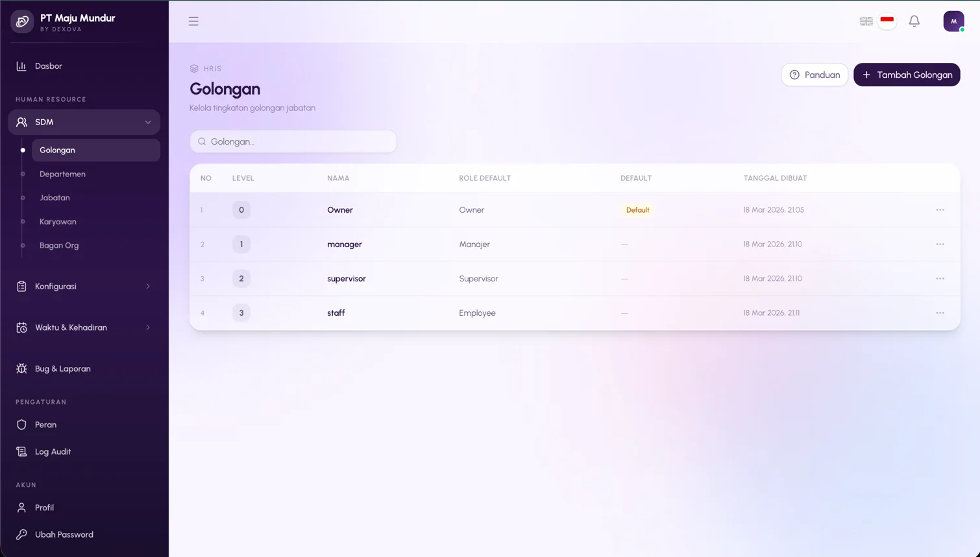Go to Ubah Password key icon
The height and width of the screenshot is (557, 980).
21,534
